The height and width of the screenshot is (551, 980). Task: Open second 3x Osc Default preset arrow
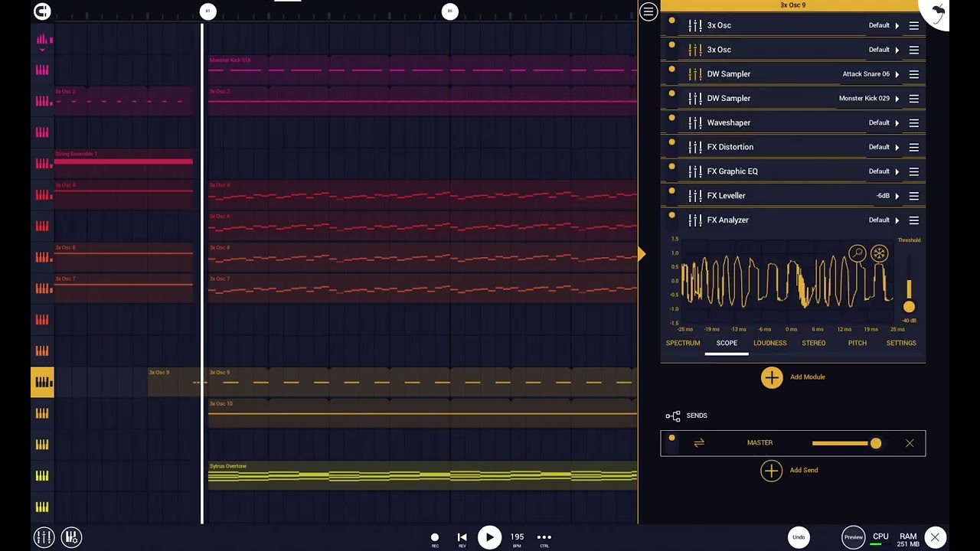point(897,50)
